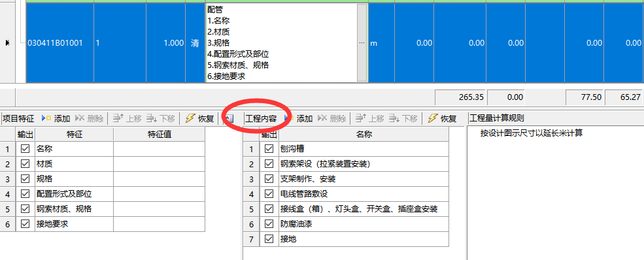This screenshot has width=644, height=260.
Task: Select code cell 030411B01001
Action: click(59, 42)
